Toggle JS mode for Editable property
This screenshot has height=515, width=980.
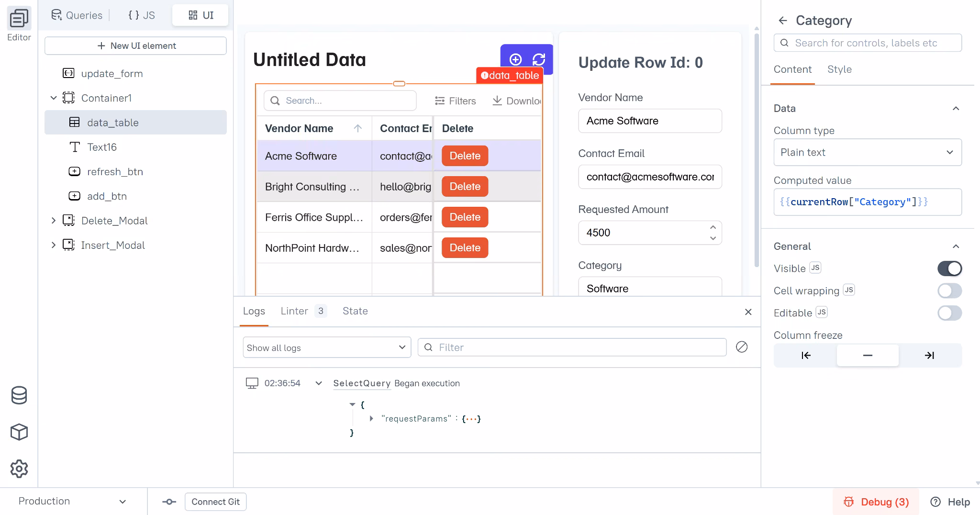[822, 313]
